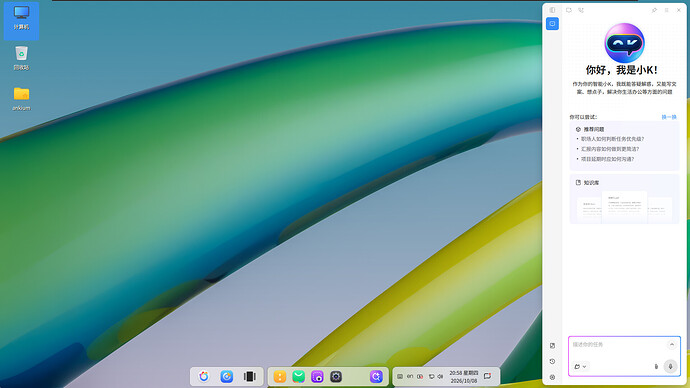Toggle the sidebar panel icon at top-left of assistant
This screenshot has width=690, height=388.
[552, 10]
